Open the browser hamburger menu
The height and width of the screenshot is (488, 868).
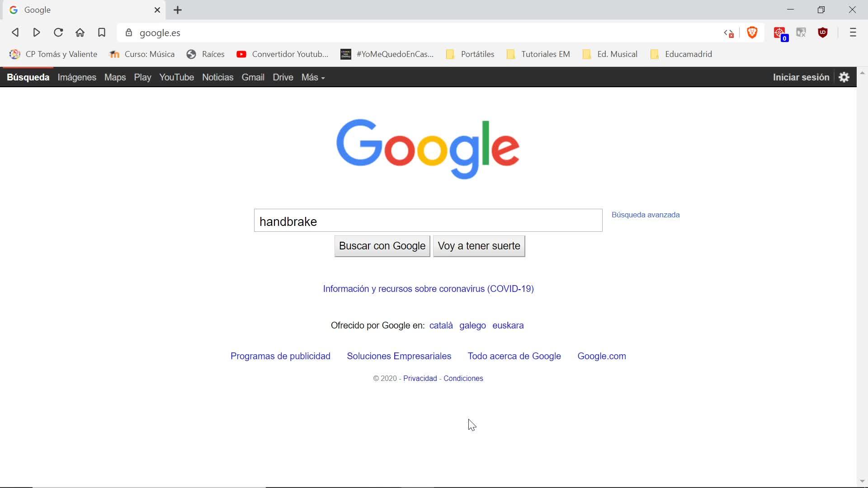click(853, 33)
